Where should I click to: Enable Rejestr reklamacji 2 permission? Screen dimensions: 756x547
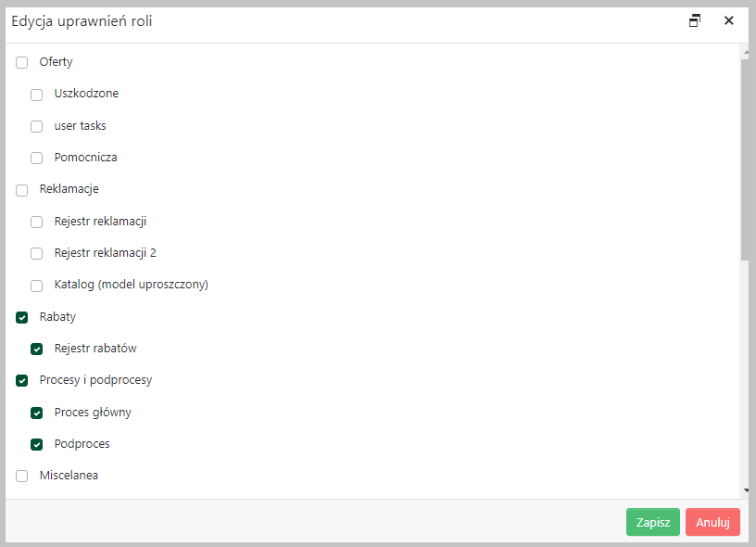[x=37, y=254]
